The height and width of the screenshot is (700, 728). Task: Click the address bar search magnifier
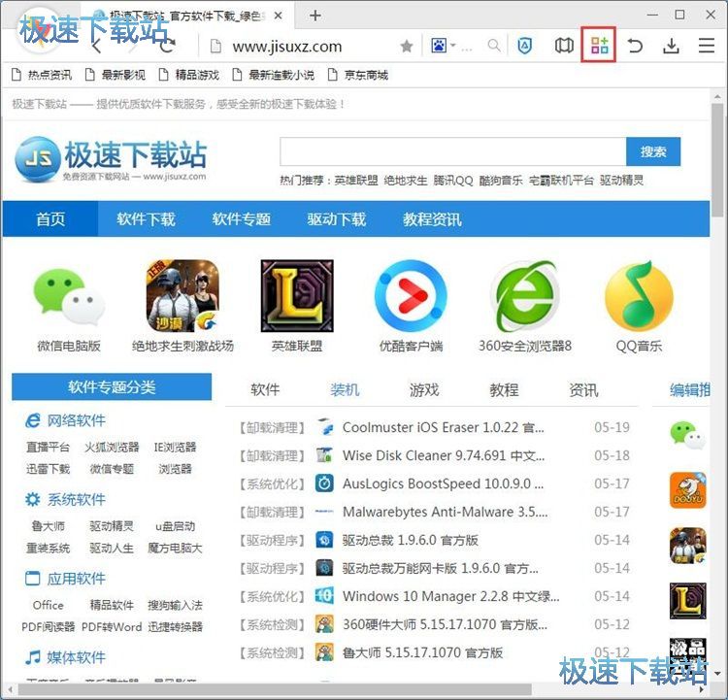(494, 46)
